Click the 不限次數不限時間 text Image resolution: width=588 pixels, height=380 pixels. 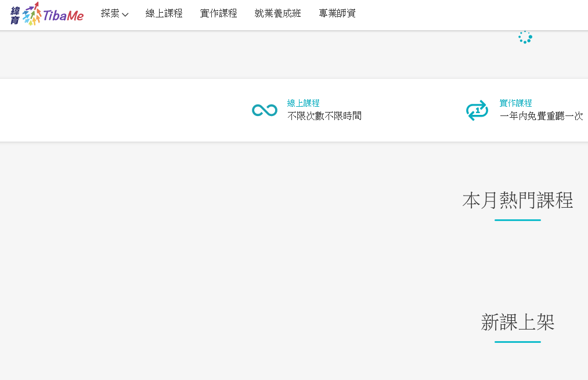(x=324, y=116)
